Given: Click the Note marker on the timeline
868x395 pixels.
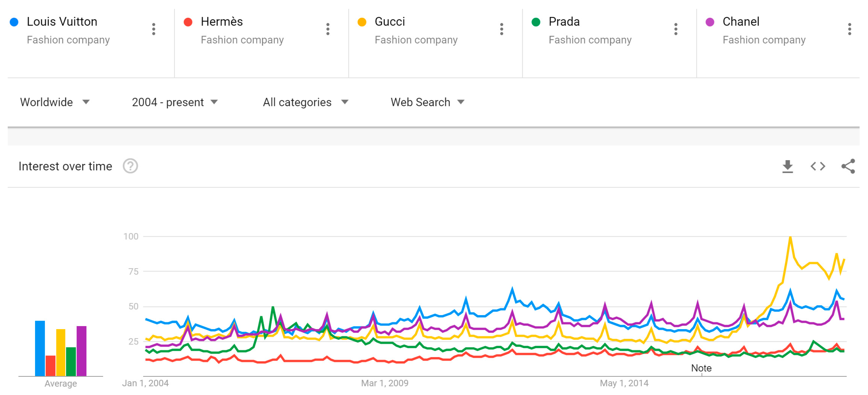Looking at the screenshot, I should click(x=701, y=368).
